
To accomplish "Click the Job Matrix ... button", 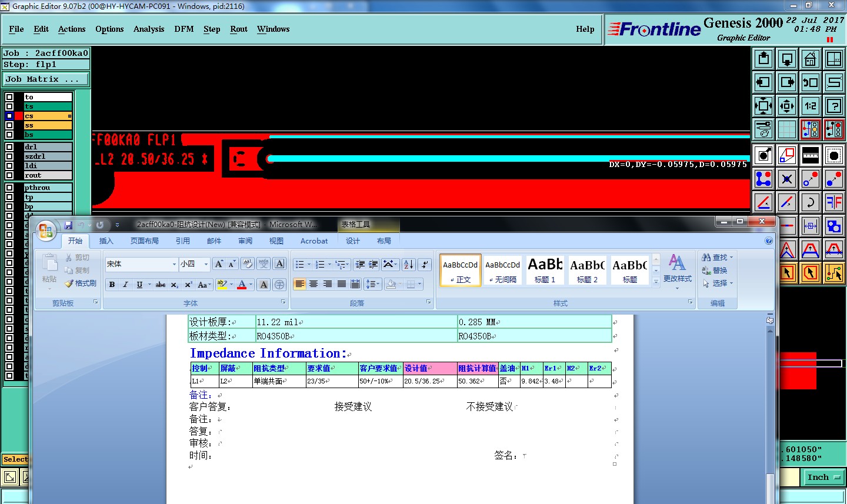I will (x=46, y=79).
